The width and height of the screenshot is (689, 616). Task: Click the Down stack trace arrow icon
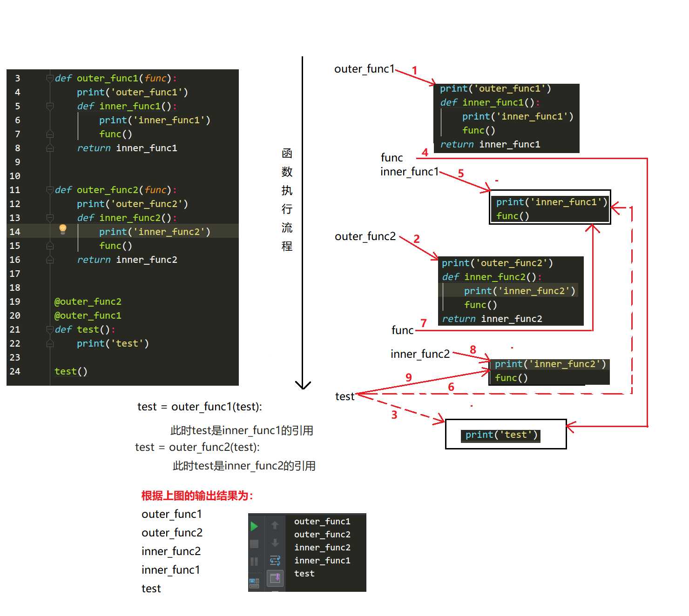click(275, 543)
